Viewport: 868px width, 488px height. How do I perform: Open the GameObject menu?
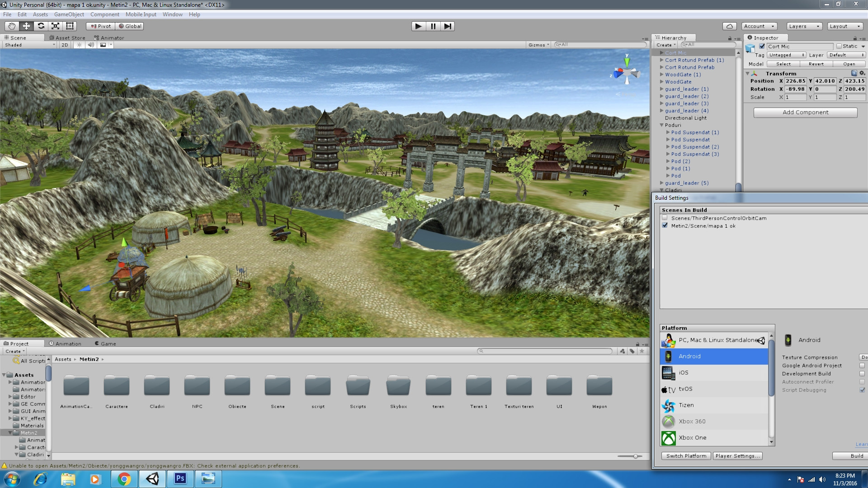click(69, 14)
